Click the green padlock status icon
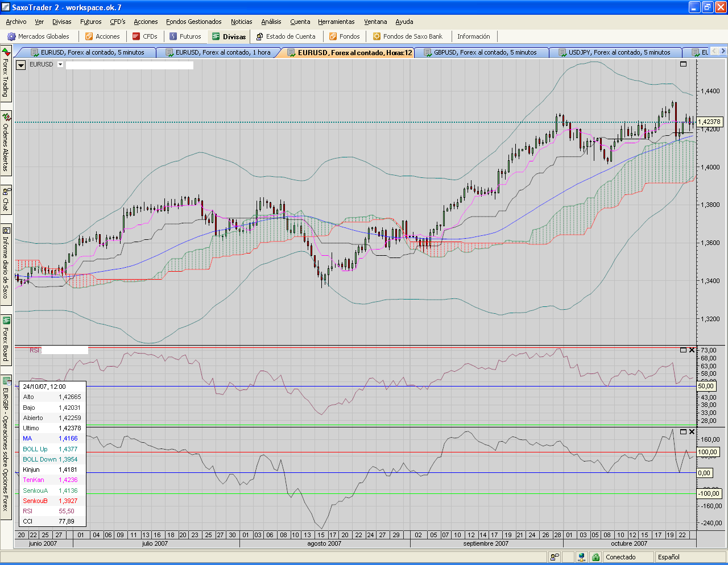Viewport: 728px width, 565px height. point(595,557)
